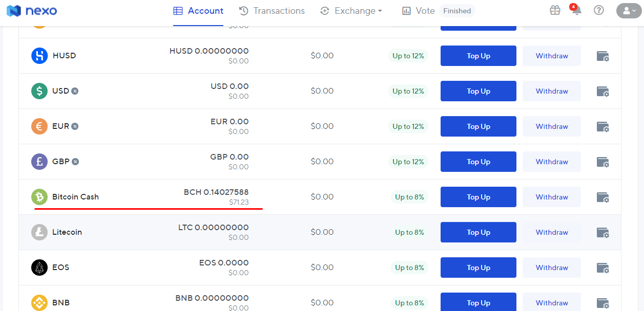
Task: Open wallet settings icon for EUR
Action: coord(603,126)
